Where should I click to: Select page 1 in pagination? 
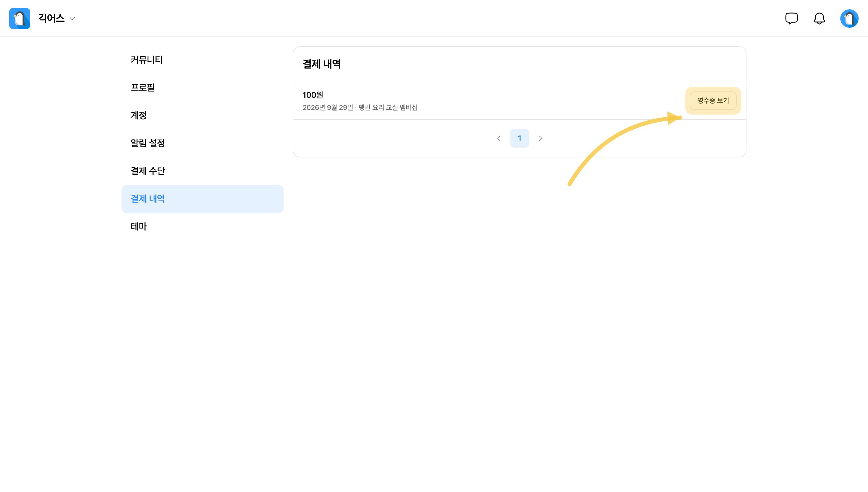point(519,138)
